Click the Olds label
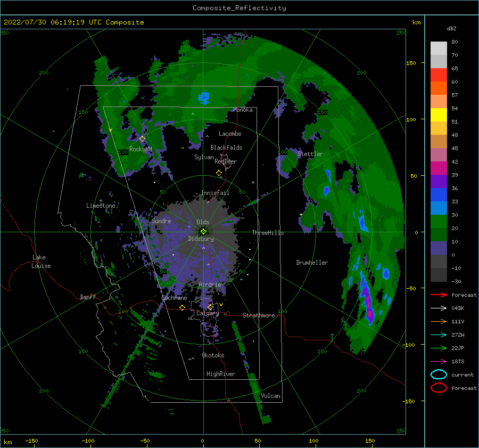The image size is (479, 448). tap(203, 222)
